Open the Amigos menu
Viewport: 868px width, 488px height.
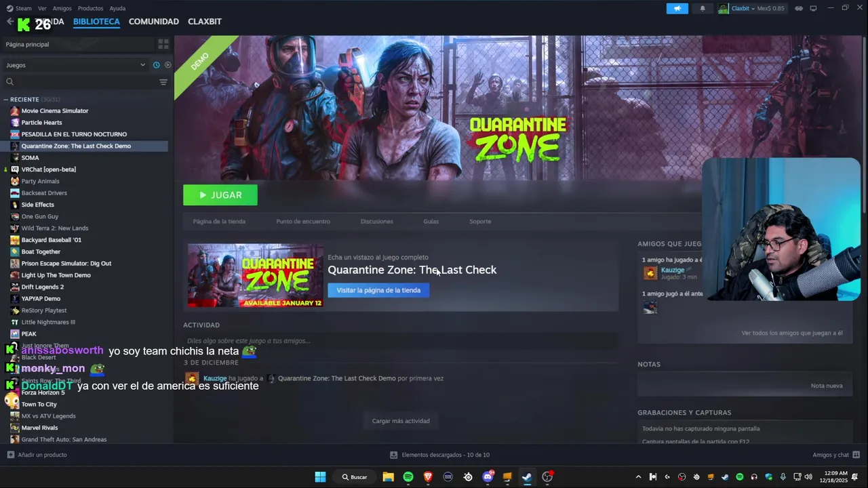[x=62, y=8]
